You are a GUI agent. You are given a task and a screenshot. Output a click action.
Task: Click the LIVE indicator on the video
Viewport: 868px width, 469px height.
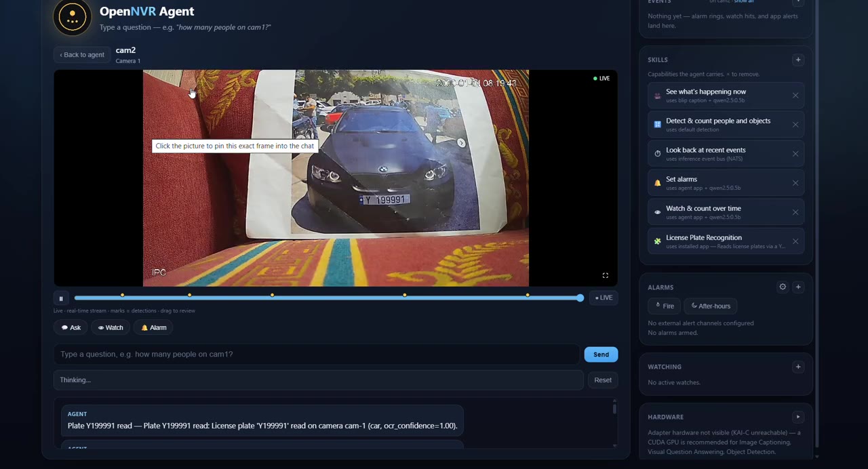tap(601, 79)
